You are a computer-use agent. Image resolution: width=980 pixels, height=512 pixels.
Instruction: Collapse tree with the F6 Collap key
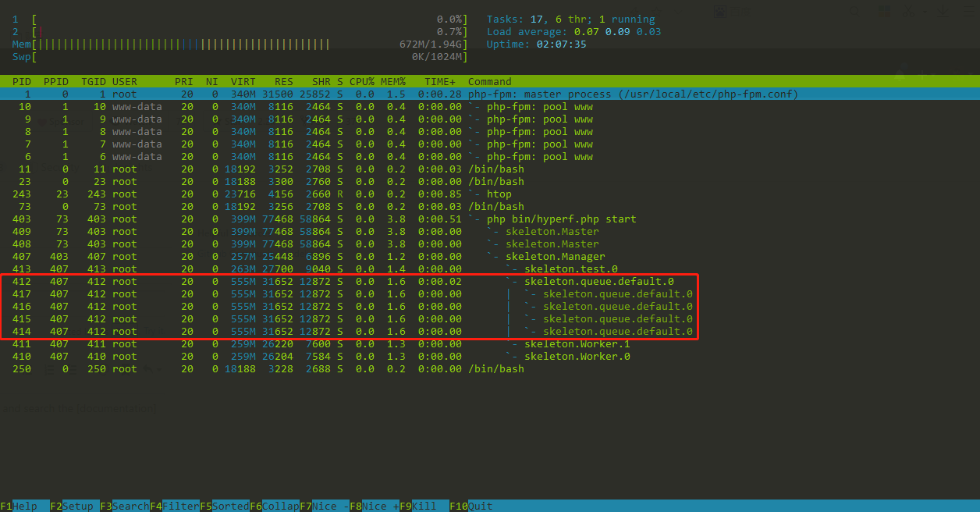click(x=275, y=506)
